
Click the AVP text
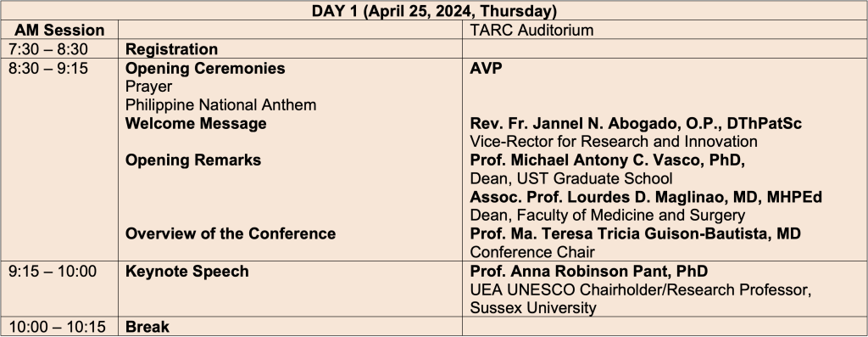tap(486, 68)
